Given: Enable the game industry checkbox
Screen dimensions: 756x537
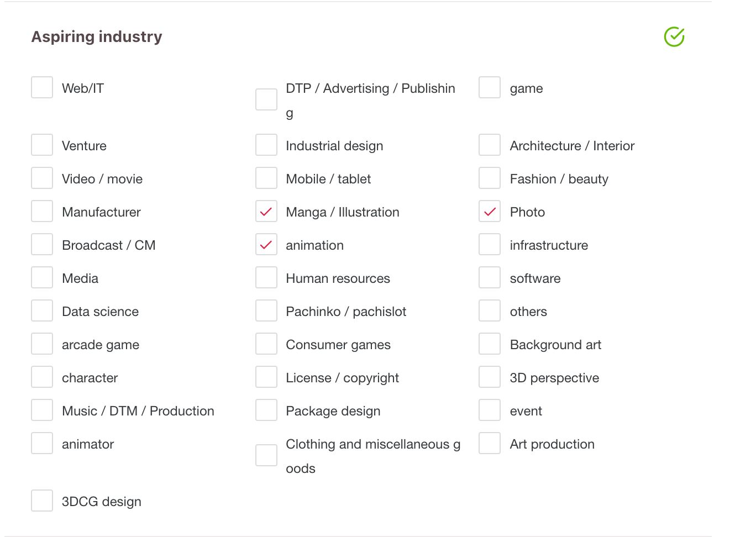Looking at the screenshot, I should pos(490,88).
